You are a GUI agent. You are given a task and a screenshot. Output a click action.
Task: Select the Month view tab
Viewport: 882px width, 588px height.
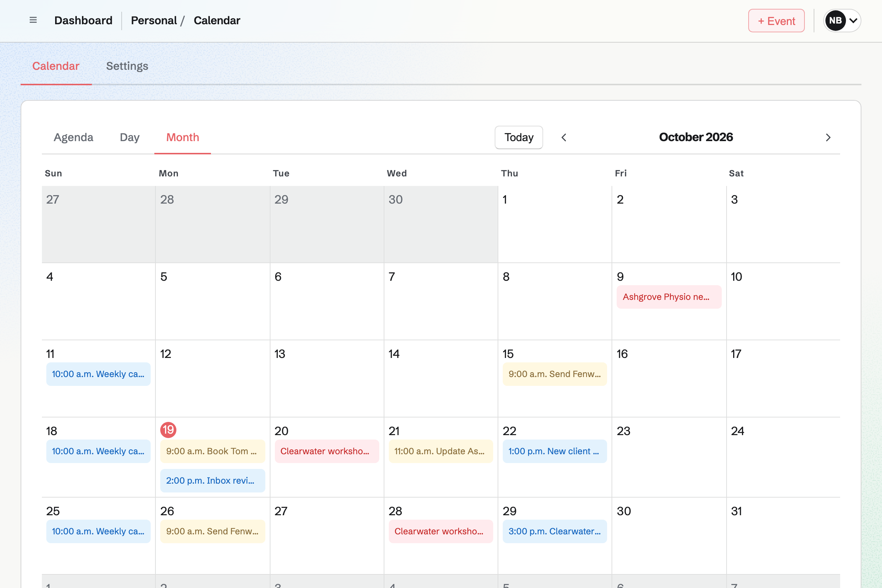tap(183, 137)
